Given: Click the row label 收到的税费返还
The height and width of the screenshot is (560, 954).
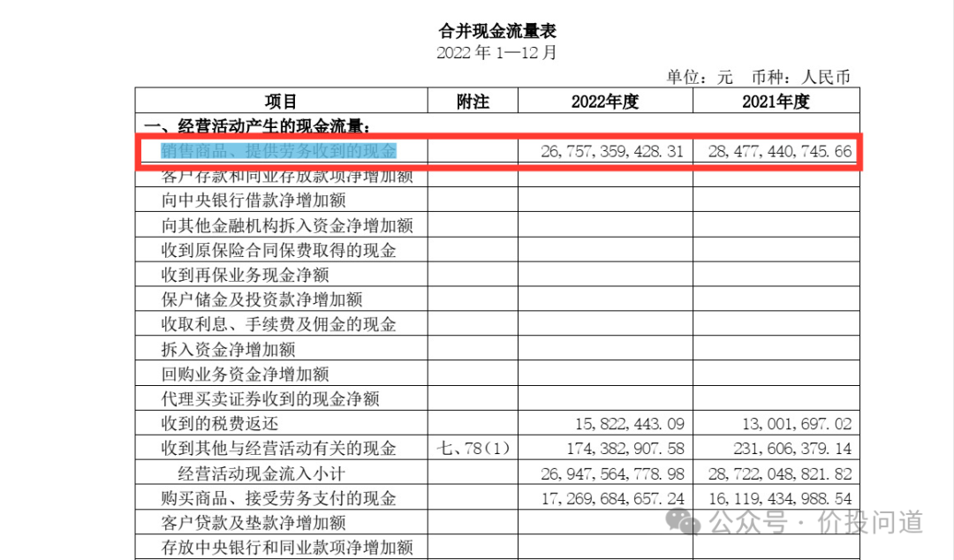Looking at the screenshot, I should (x=220, y=423).
